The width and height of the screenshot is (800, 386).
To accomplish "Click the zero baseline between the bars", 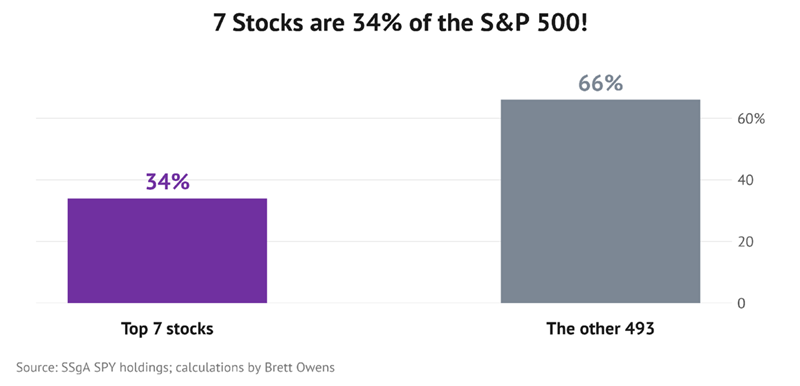I will [x=384, y=303].
